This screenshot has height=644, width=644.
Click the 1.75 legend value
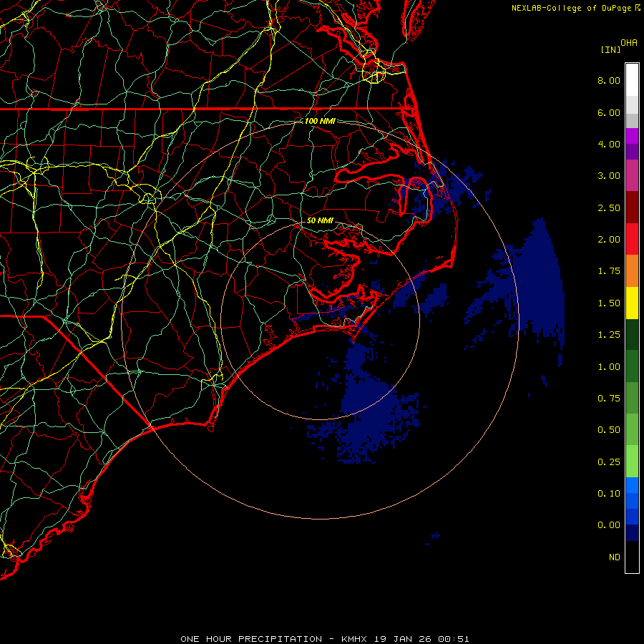(x=609, y=271)
